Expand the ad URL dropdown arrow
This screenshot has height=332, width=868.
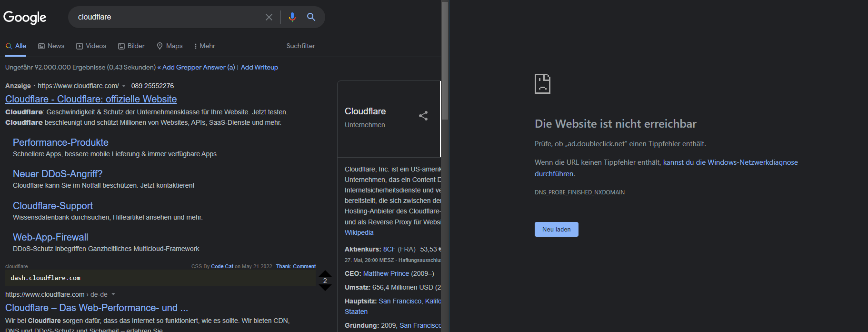pos(124,86)
